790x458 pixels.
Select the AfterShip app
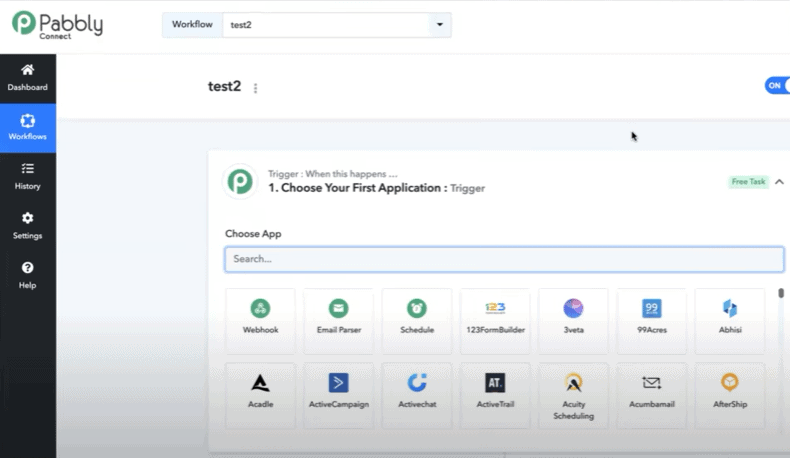pyautogui.click(x=730, y=396)
